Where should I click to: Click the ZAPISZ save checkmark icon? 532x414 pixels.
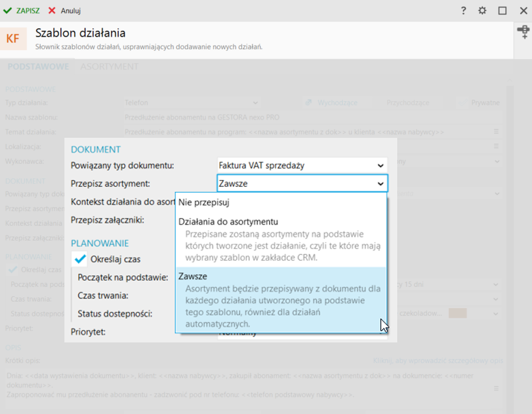click(x=8, y=11)
